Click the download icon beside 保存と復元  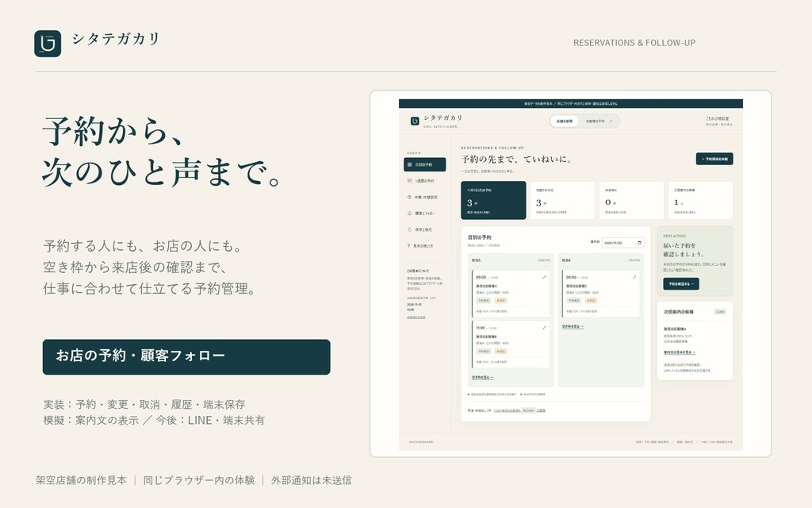point(410,229)
